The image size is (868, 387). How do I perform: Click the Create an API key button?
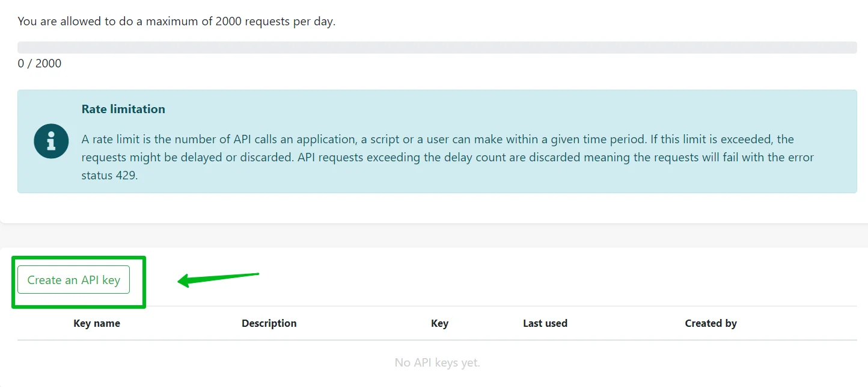73,280
